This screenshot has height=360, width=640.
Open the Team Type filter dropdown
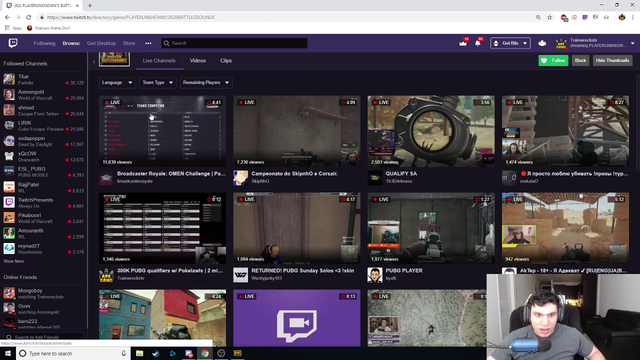(158, 82)
